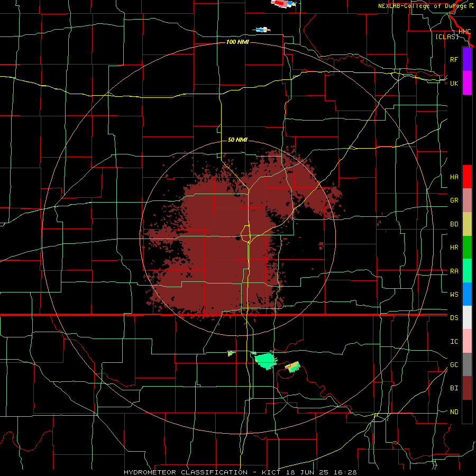Click the KICT radar site identifier
Viewport: 476px width, 476px height.
coord(272,472)
